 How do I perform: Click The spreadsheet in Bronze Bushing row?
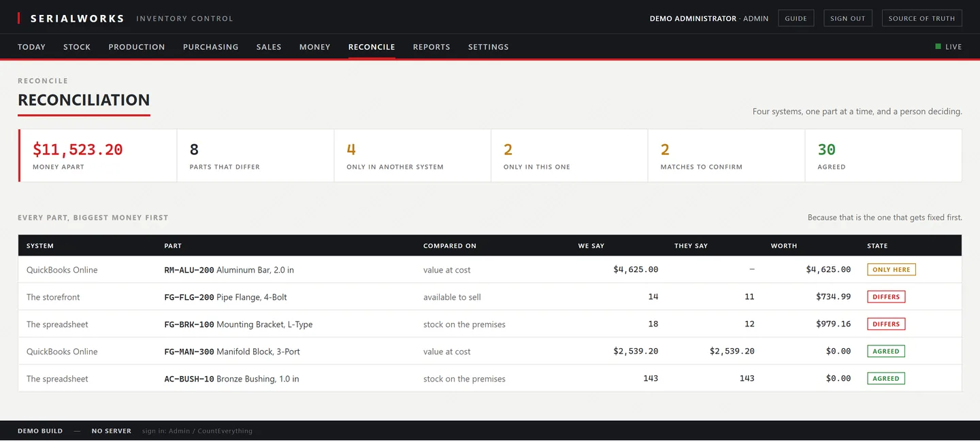[x=57, y=379]
